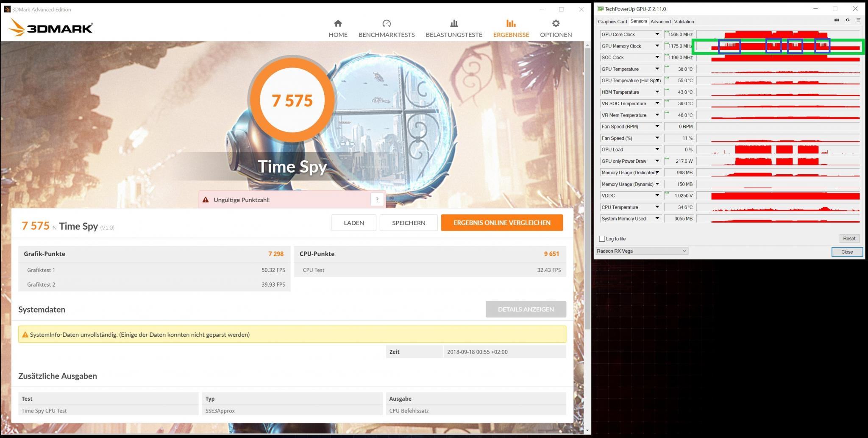Image resolution: width=868 pixels, height=438 pixels.
Task: Minimize the 3DMark window
Action: pyautogui.click(x=542, y=9)
